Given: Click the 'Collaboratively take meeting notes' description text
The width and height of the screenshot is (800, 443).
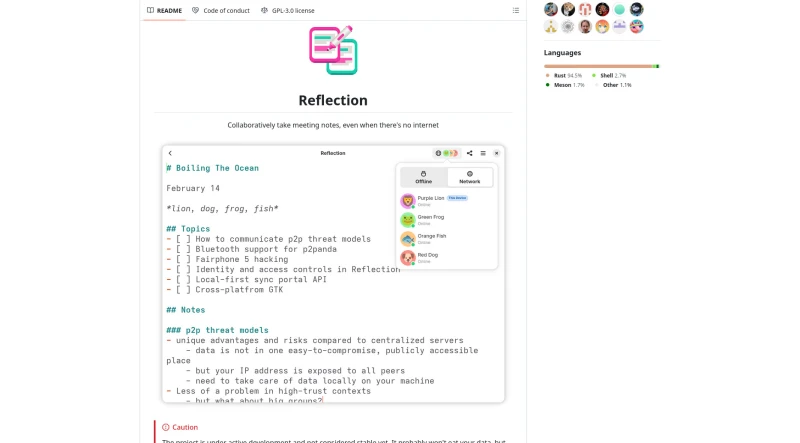Looking at the screenshot, I should pyautogui.click(x=333, y=125).
